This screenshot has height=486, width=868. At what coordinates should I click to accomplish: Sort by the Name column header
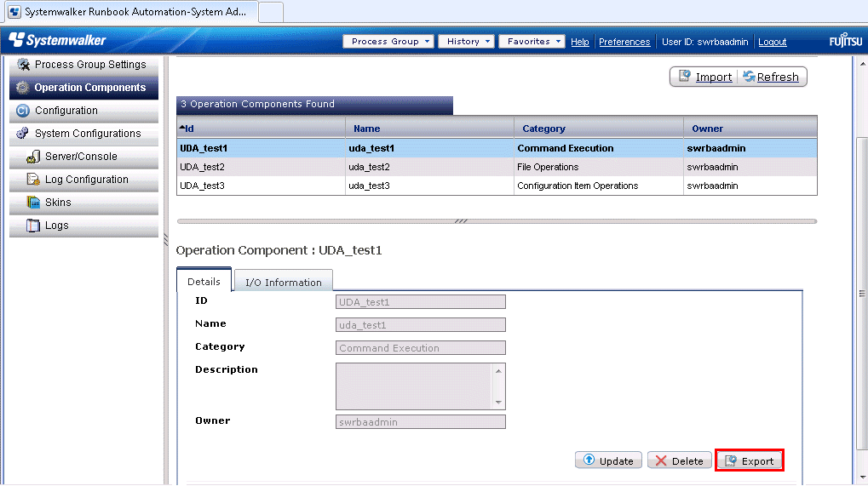pyautogui.click(x=429, y=129)
